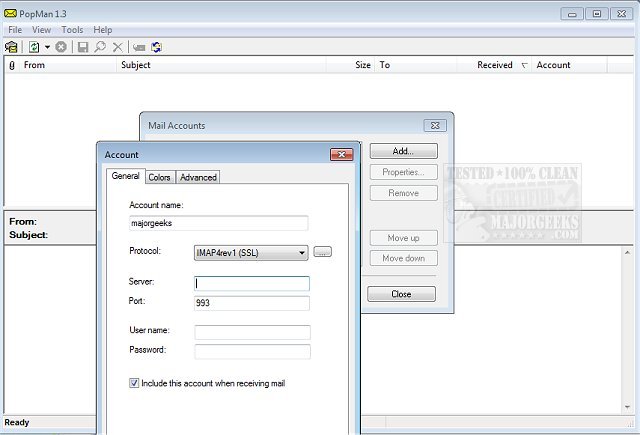The width and height of the screenshot is (640, 435).
Task: Click the Add... button in Mail Accounts
Action: pyautogui.click(x=404, y=151)
